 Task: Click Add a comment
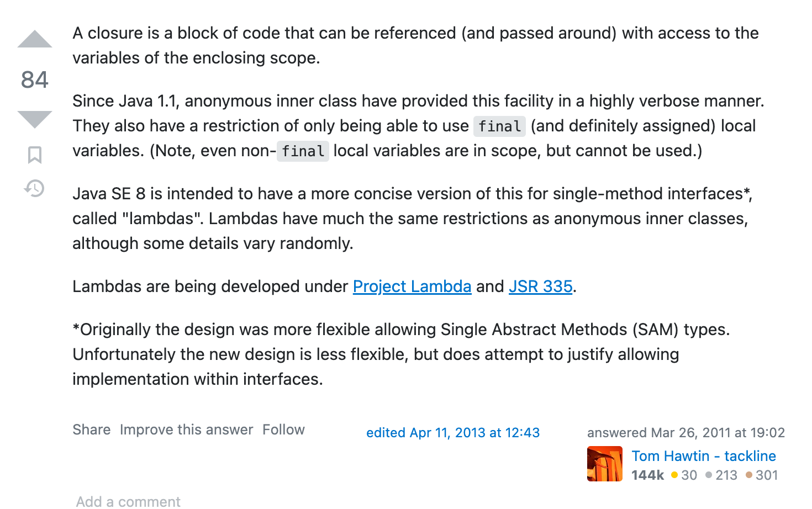pyautogui.click(x=128, y=501)
